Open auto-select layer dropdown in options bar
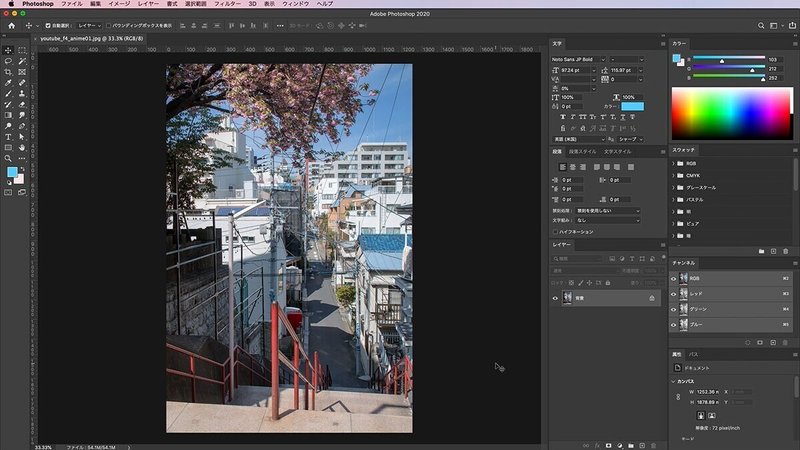Viewport: 800px width, 450px height. click(89, 26)
